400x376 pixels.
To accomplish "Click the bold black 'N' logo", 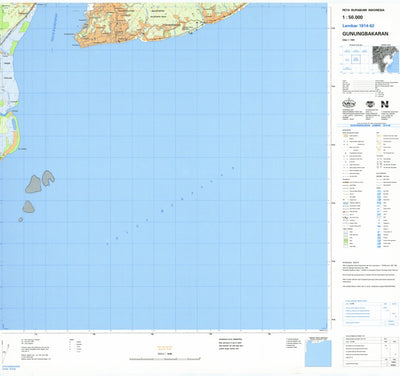I will click(x=385, y=104).
